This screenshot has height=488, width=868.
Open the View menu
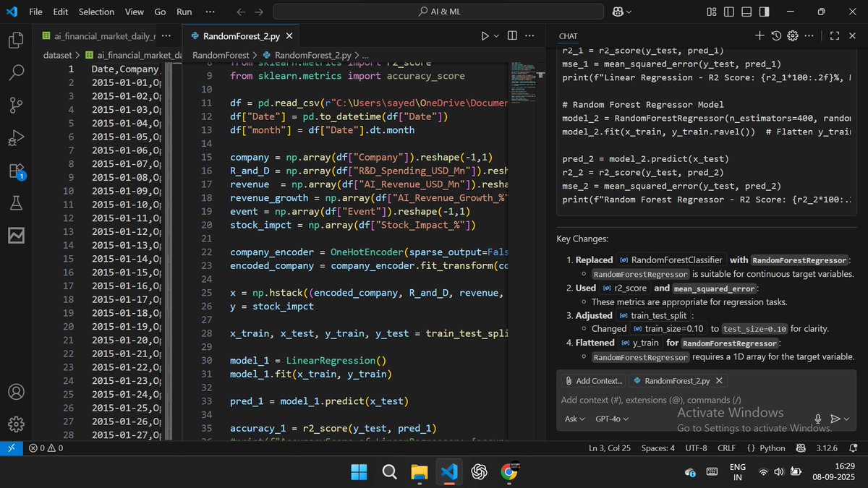point(134,12)
